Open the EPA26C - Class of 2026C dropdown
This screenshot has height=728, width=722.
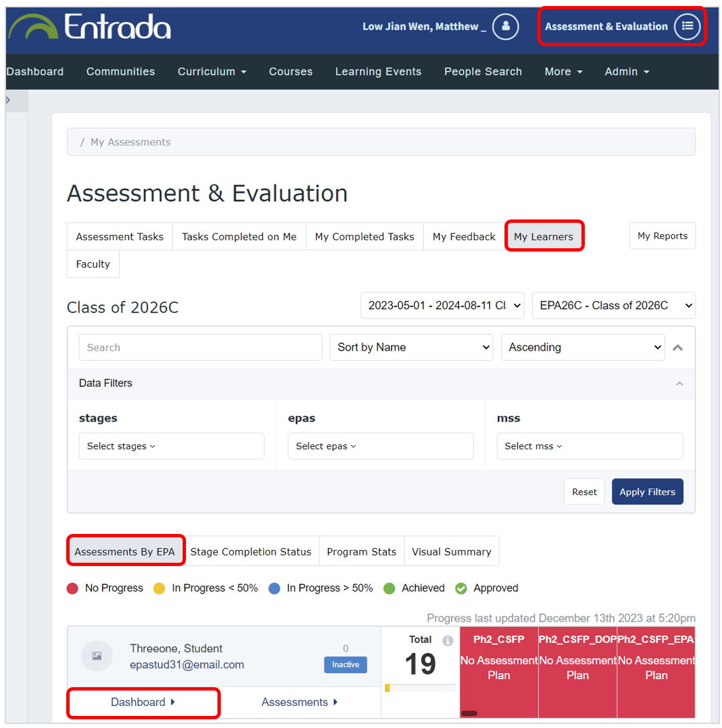pyautogui.click(x=614, y=306)
